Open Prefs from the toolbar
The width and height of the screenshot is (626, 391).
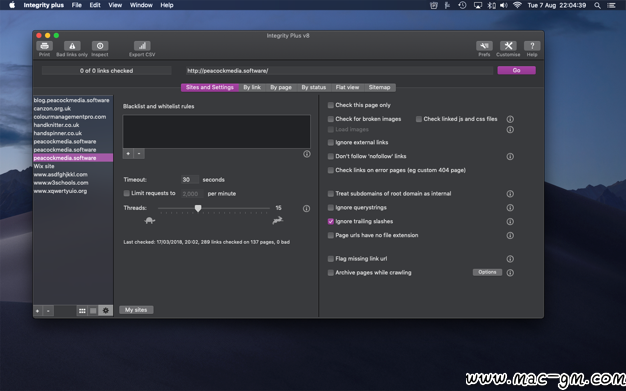click(484, 46)
